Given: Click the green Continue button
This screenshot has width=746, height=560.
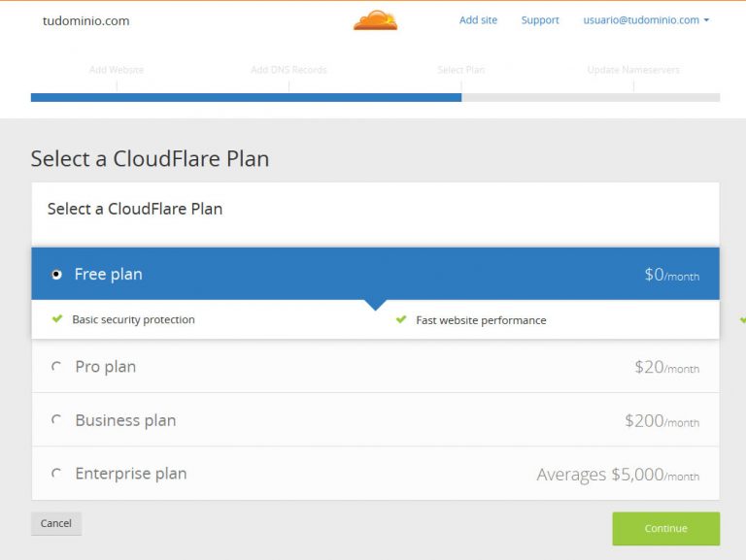Looking at the screenshot, I should [x=666, y=528].
